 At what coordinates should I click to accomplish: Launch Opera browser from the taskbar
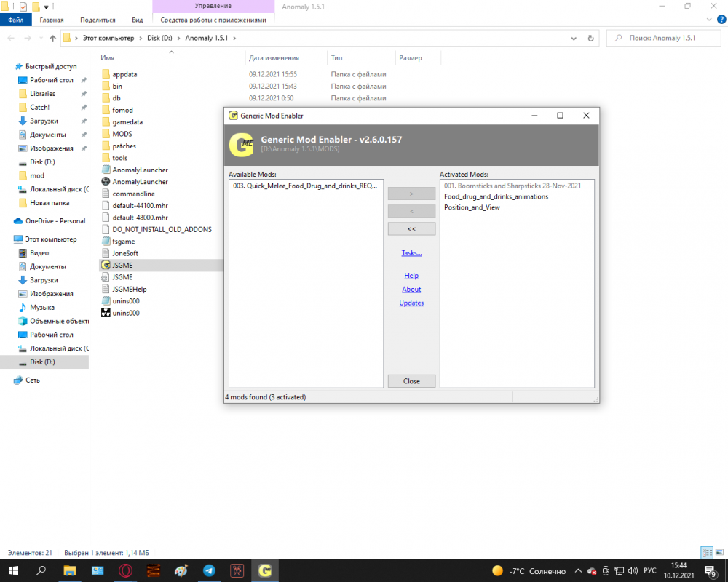[125, 571]
